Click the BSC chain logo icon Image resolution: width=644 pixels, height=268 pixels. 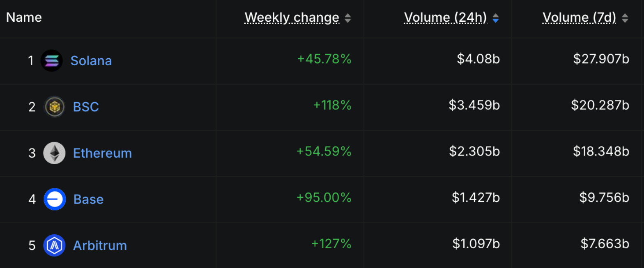pos(54,107)
